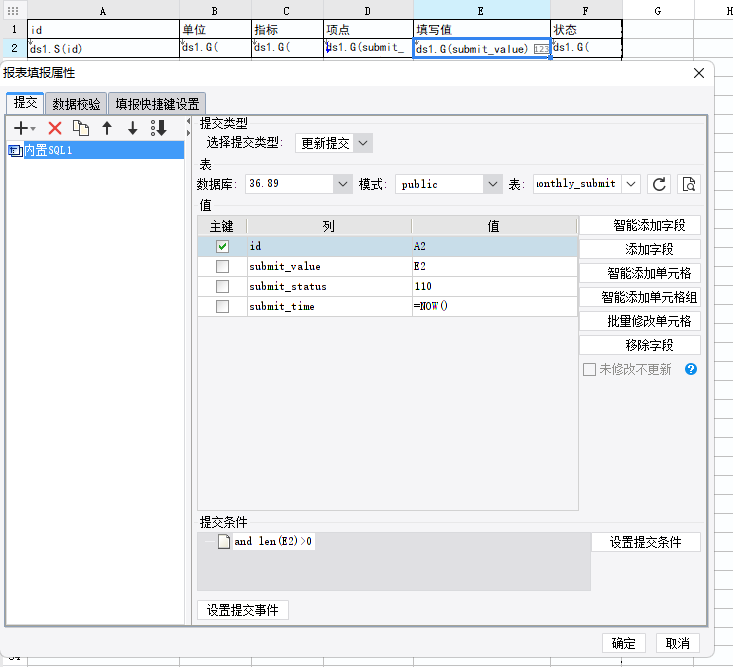
Task: Open the 填报快捷键设置 tab
Action: (157, 103)
